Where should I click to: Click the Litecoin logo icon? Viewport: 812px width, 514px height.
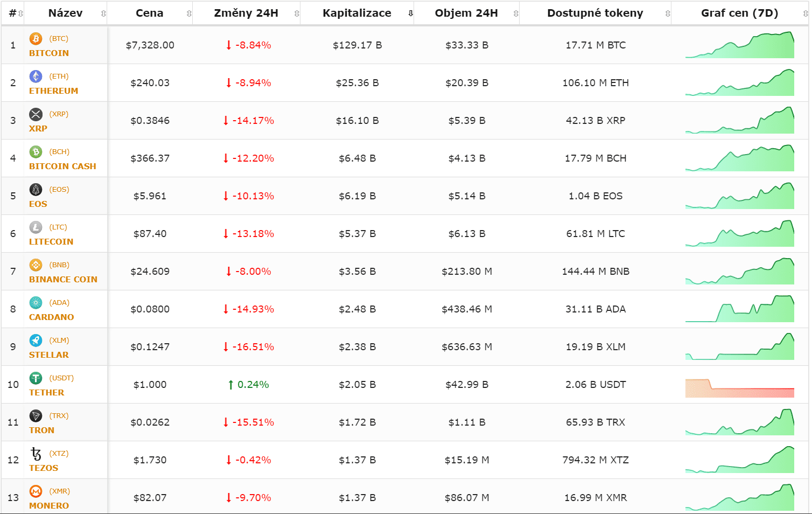click(x=36, y=227)
